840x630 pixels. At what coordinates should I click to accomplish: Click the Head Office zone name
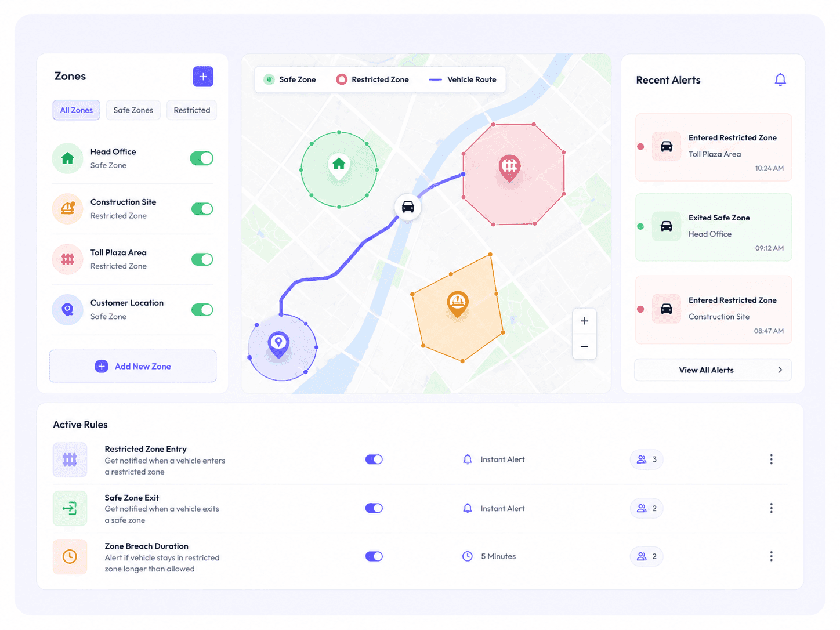click(113, 151)
